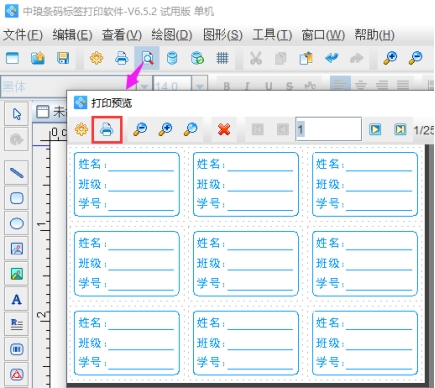Image resolution: width=435 pixels, height=388 pixels.
Task: Close print preview with red X
Action: pos(224,129)
